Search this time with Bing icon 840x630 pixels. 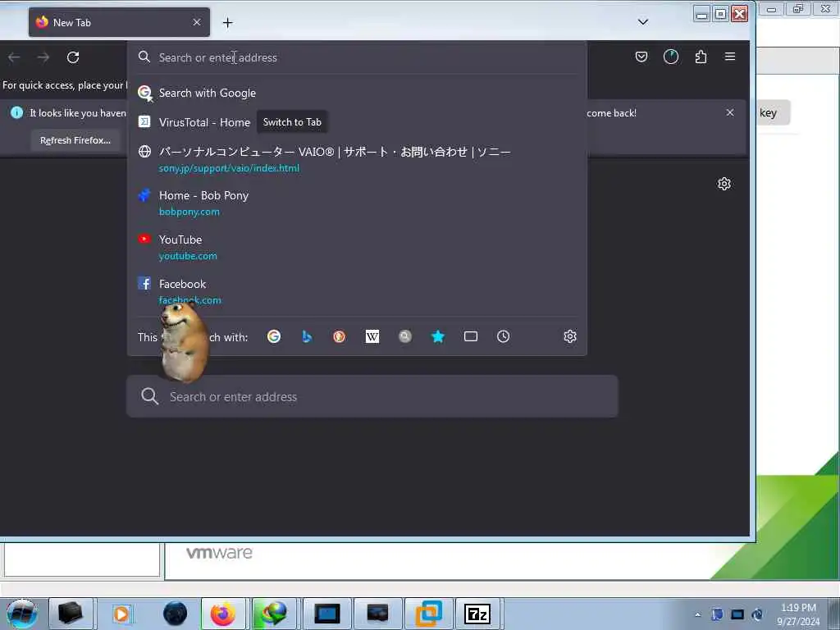tap(307, 336)
